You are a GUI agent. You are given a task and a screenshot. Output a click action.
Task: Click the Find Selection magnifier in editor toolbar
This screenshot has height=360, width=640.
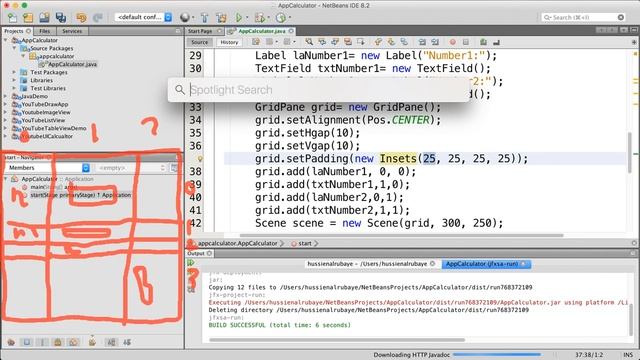[309, 42]
